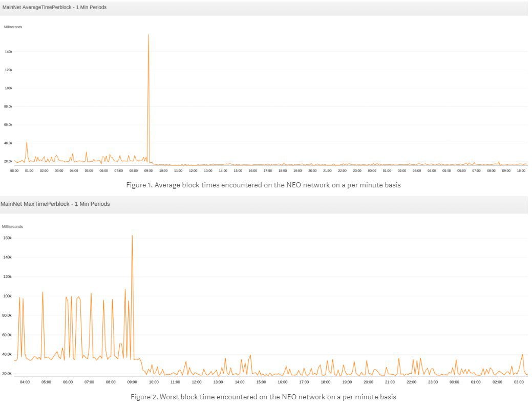The image size is (532, 407).
Task: Click the MainNet AverageTimePerblock chart title
Action: pyautogui.click(x=54, y=7)
